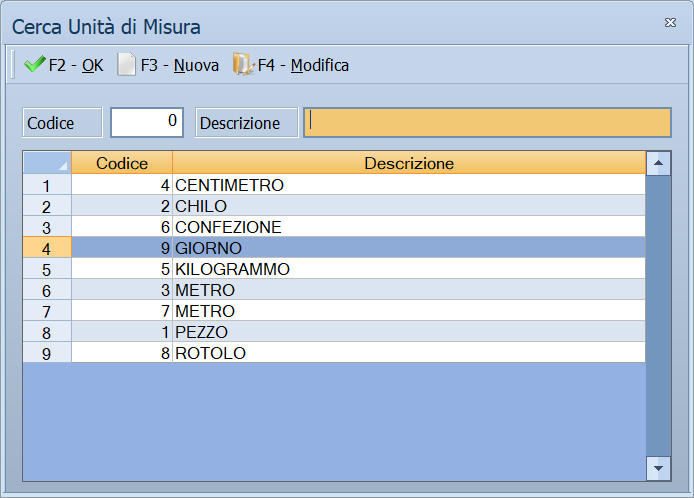Click the Descrizione label beside the search field

tap(247, 123)
